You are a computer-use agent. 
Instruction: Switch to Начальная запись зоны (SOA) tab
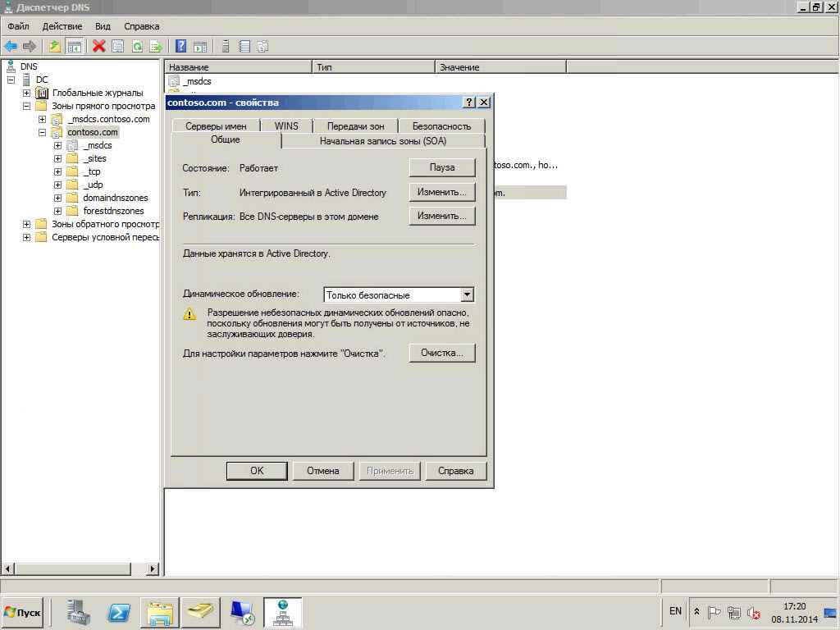pyautogui.click(x=383, y=141)
